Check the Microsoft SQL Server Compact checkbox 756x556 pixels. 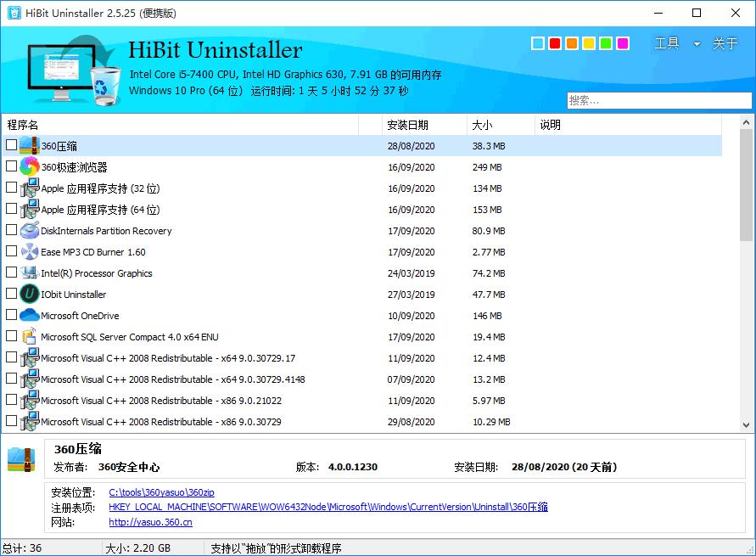point(12,335)
